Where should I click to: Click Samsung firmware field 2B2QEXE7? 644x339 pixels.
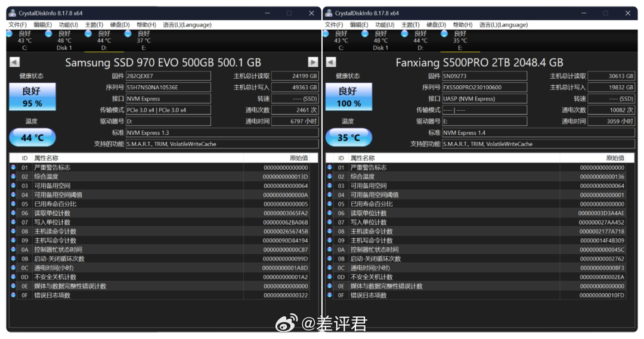pyautogui.click(x=168, y=76)
